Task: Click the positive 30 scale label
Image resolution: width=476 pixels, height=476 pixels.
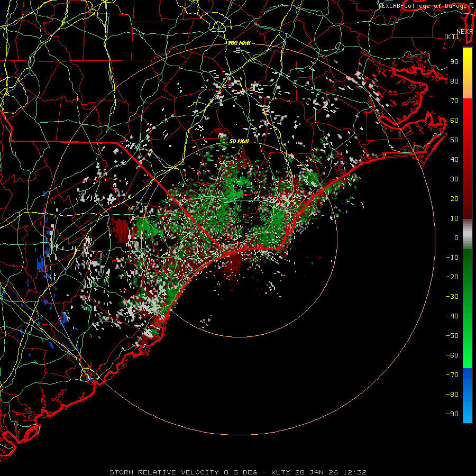Action: pyautogui.click(x=454, y=179)
